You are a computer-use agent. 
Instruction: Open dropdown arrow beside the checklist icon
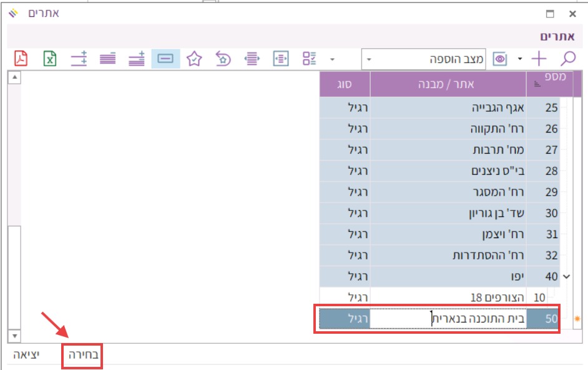tap(332, 59)
